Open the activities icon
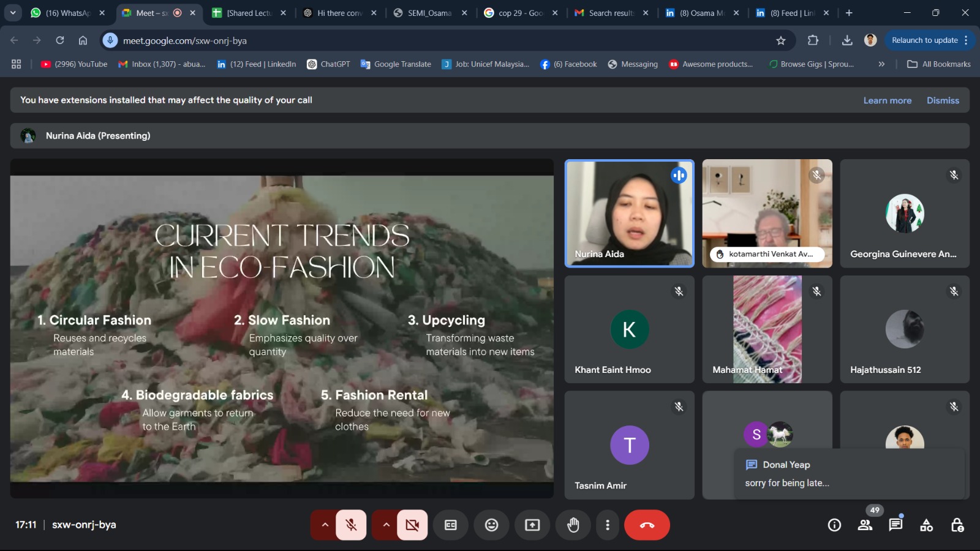 926,525
